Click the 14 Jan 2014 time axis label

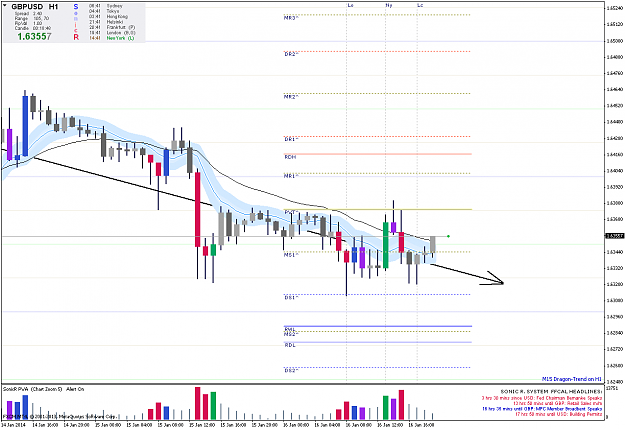point(13,425)
